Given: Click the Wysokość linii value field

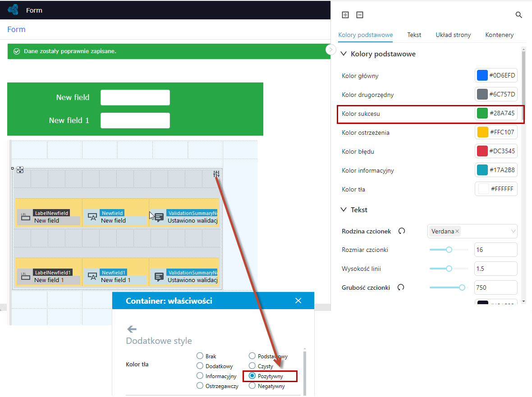Looking at the screenshot, I should coord(495,269).
